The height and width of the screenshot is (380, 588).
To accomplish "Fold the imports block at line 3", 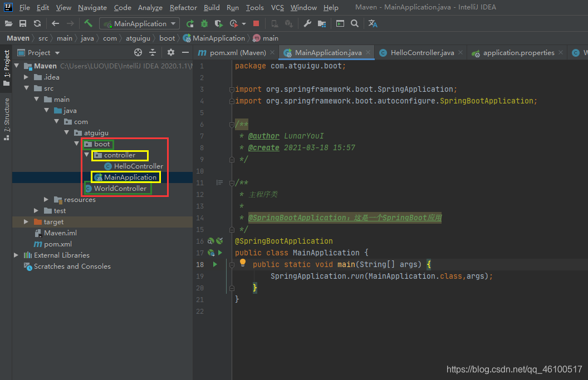I will pyautogui.click(x=232, y=89).
